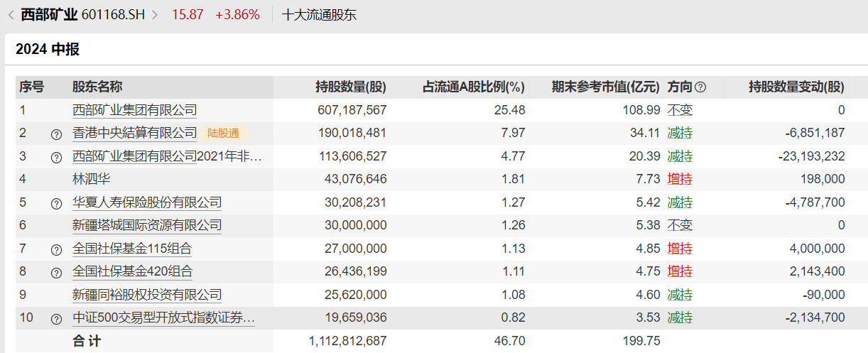Viewport: 868px width, 353px height.
Task: Open shareholder 香港中央結算有限公司
Action: [x=135, y=133]
